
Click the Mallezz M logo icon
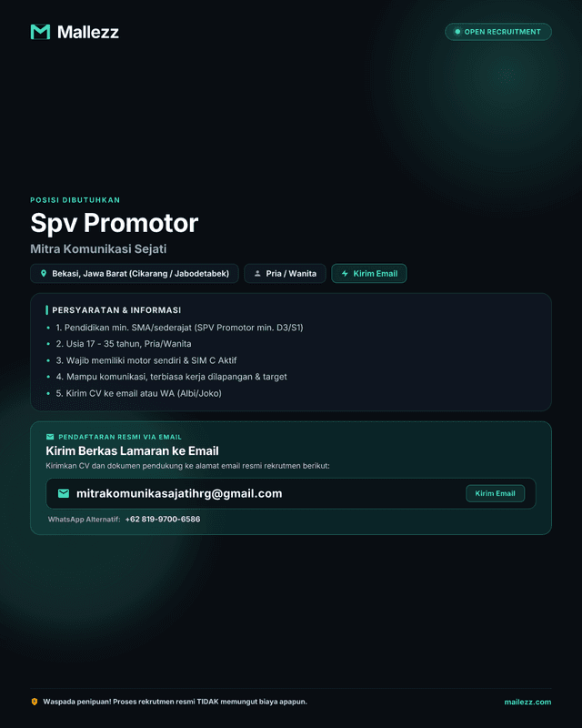(x=40, y=32)
